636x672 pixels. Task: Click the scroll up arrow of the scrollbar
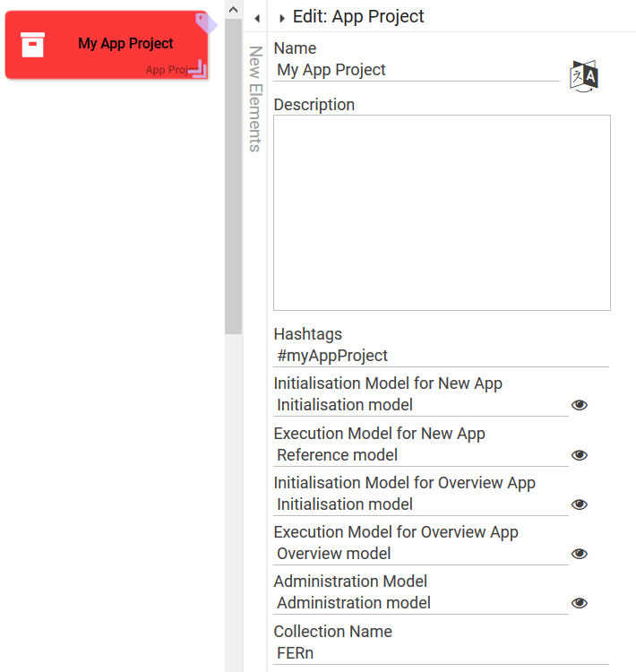(x=233, y=9)
